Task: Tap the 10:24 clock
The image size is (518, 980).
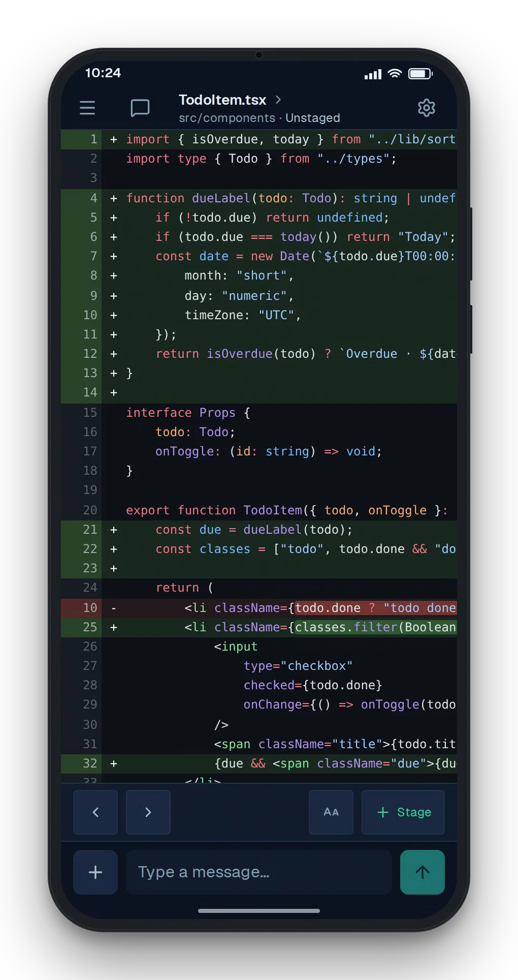Action: point(103,73)
